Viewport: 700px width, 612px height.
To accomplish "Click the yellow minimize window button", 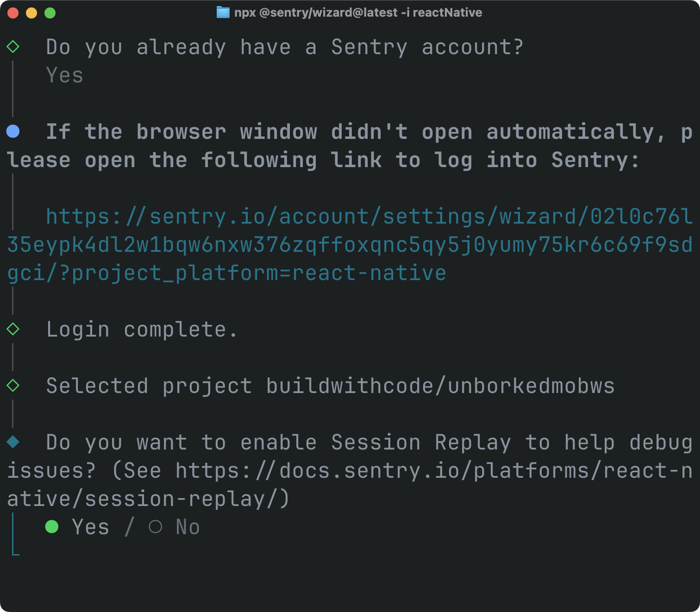I will coord(31,13).
